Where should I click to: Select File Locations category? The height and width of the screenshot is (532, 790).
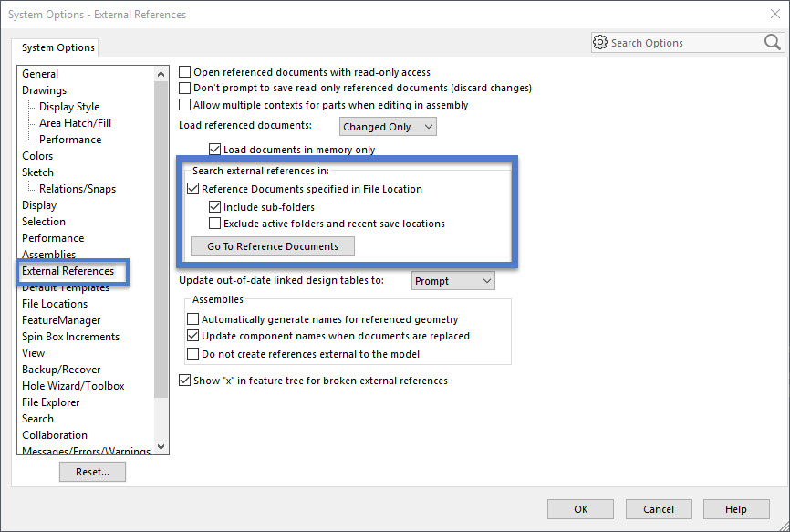point(55,304)
